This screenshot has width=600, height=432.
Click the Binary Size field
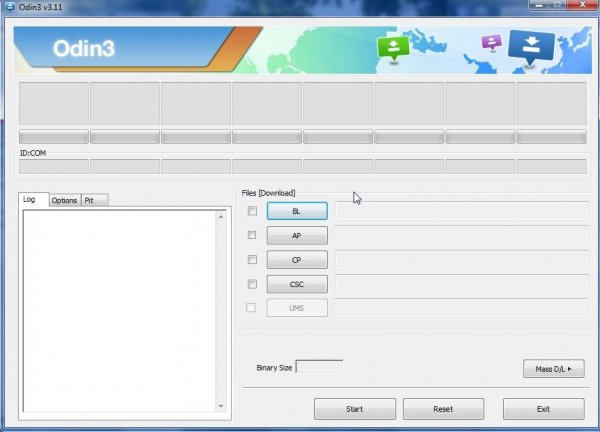pos(320,367)
